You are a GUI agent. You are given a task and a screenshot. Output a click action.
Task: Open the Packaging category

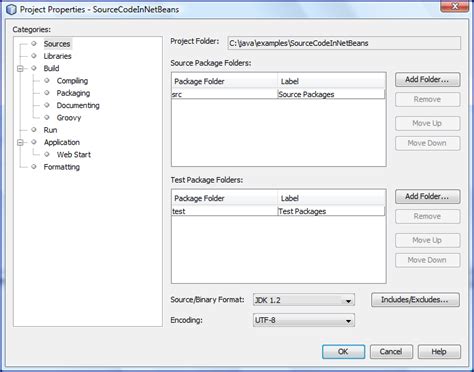coord(73,93)
